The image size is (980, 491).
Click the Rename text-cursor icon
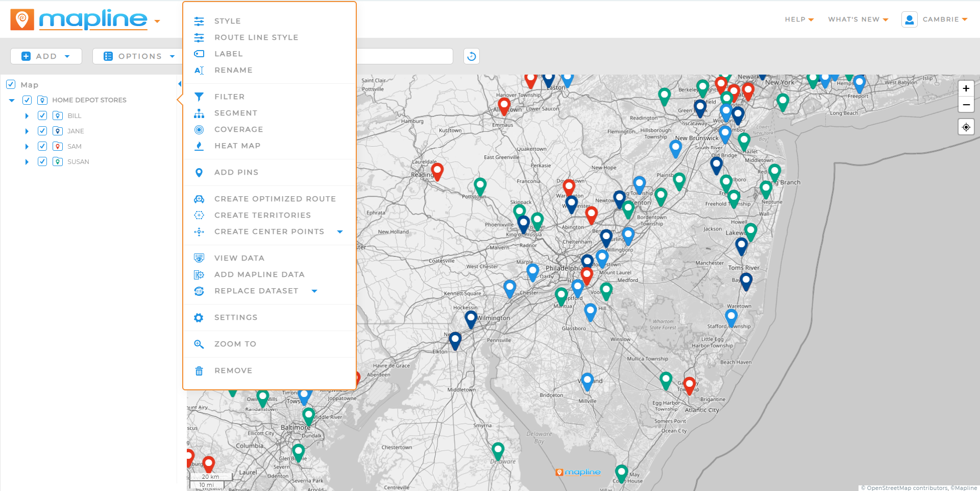[x=199, y=70]
